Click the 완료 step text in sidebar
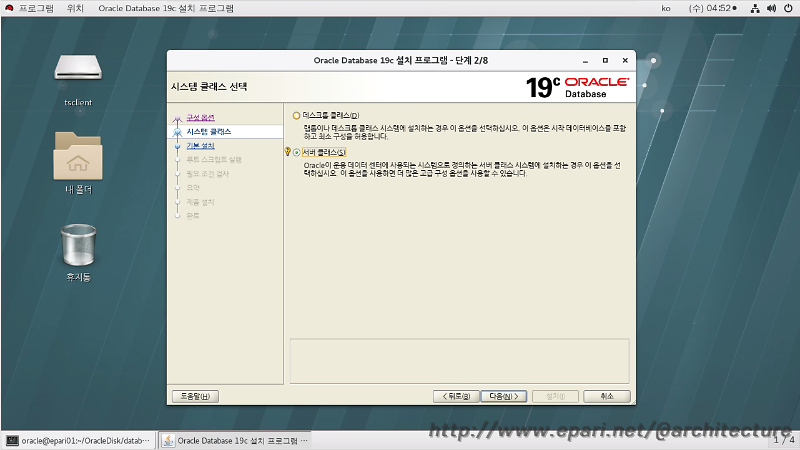800x450 pixels. tap(193, 216)
